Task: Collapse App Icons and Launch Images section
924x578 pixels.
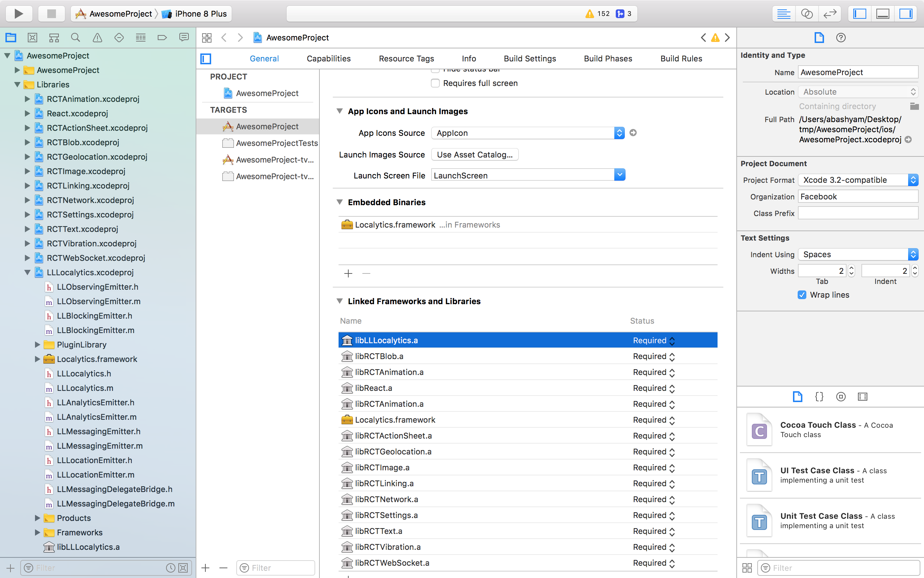Action: pos(339,111)
